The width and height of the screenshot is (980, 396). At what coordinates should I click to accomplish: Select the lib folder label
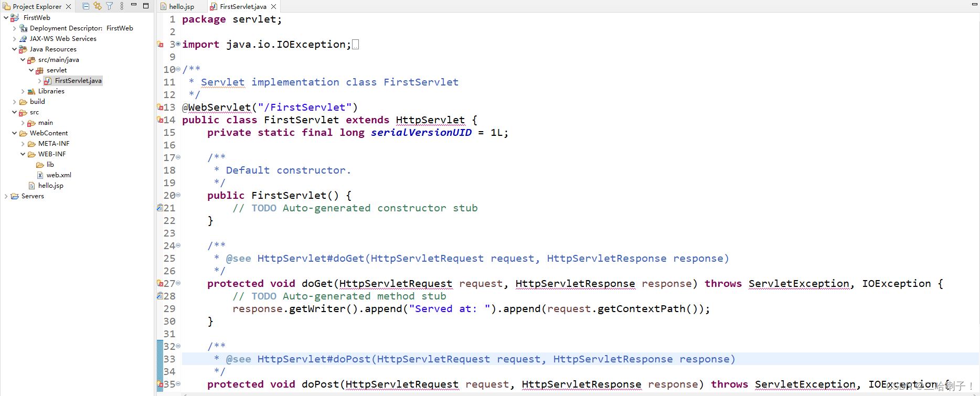(x=50, y=165)
